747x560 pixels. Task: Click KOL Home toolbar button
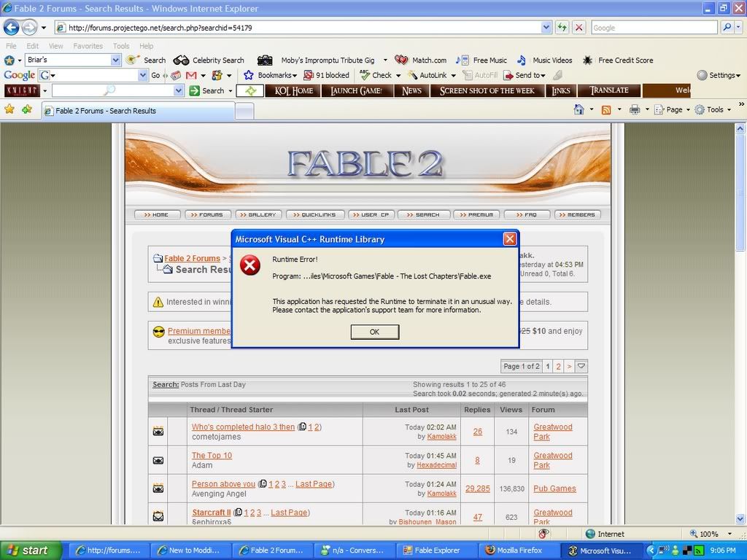click(293, 90)
